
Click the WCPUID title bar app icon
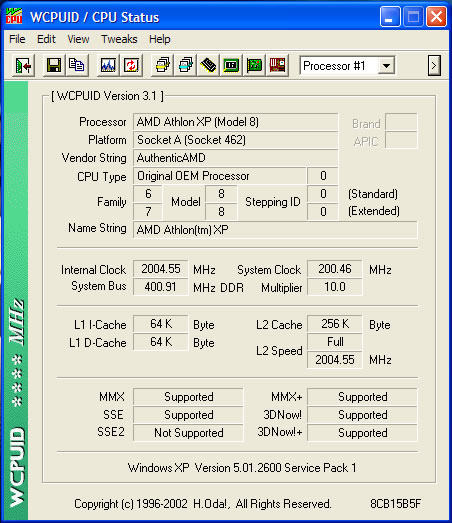(x=14, y=16)
